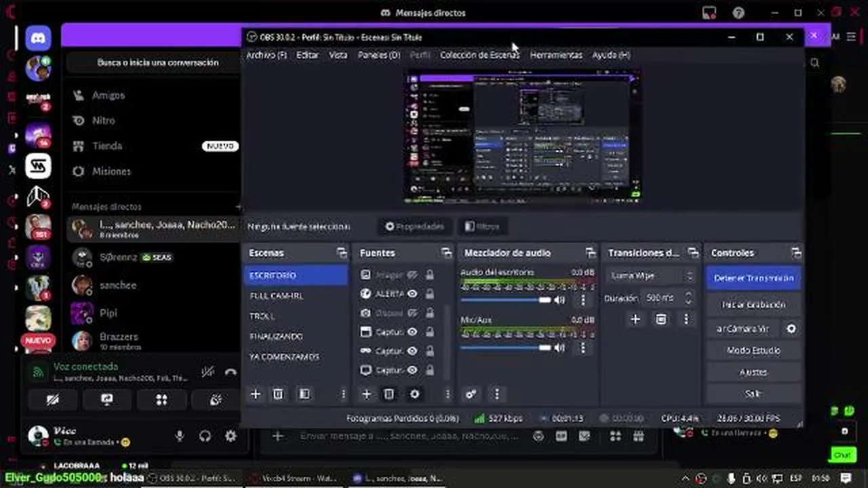Add a transition with the plus button

pos(635,319)
